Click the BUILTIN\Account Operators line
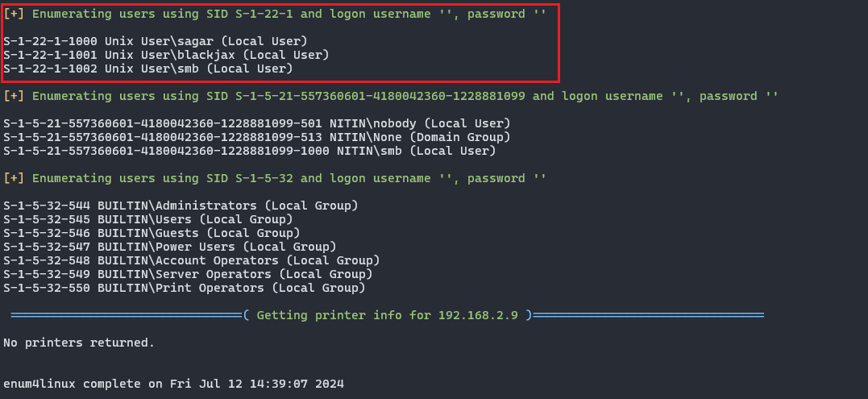The image size is (868, 399). (192, 260)
